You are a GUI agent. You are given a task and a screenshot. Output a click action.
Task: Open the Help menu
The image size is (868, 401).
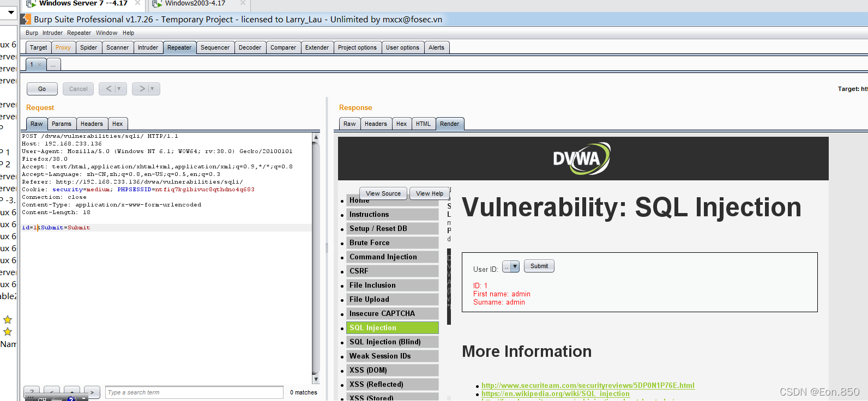[128, 33]
